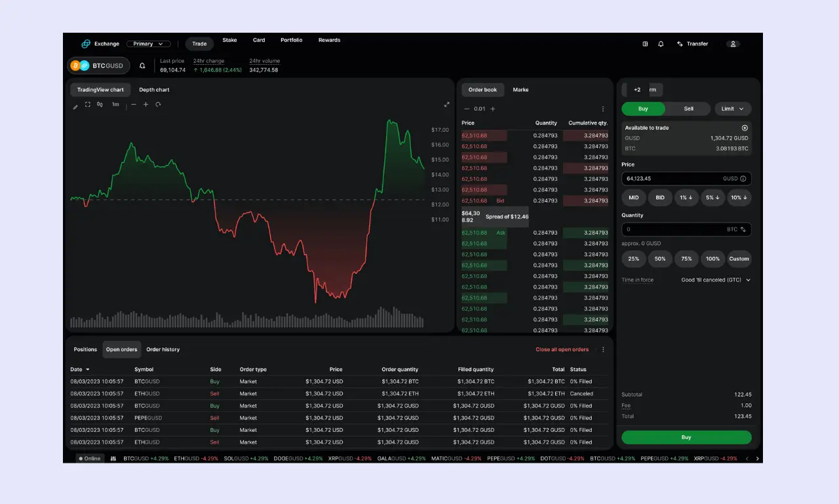Switch order side to Buy toggle
The height and width of the screenshot is (504, 839).
click(643, 109)
